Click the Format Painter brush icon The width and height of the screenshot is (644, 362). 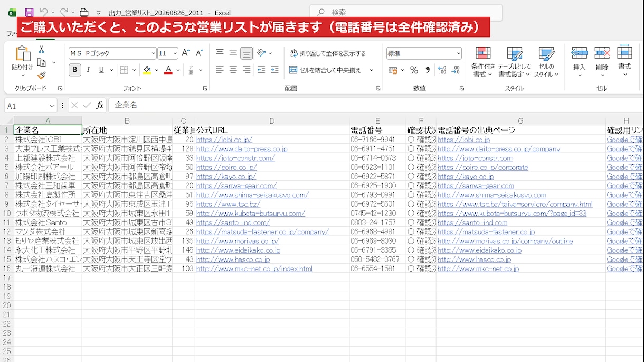tap(41, 76)
